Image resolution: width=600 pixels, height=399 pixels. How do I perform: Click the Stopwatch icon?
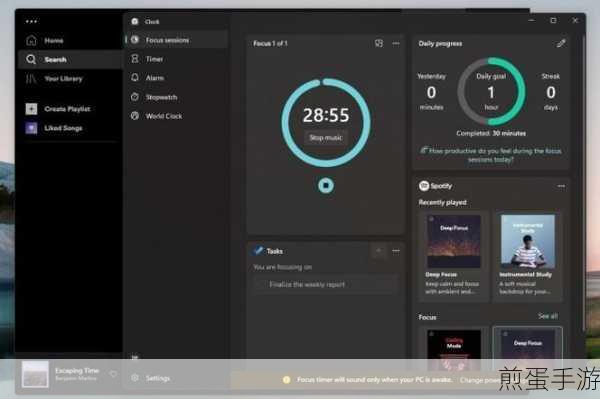tap(135, 97)
